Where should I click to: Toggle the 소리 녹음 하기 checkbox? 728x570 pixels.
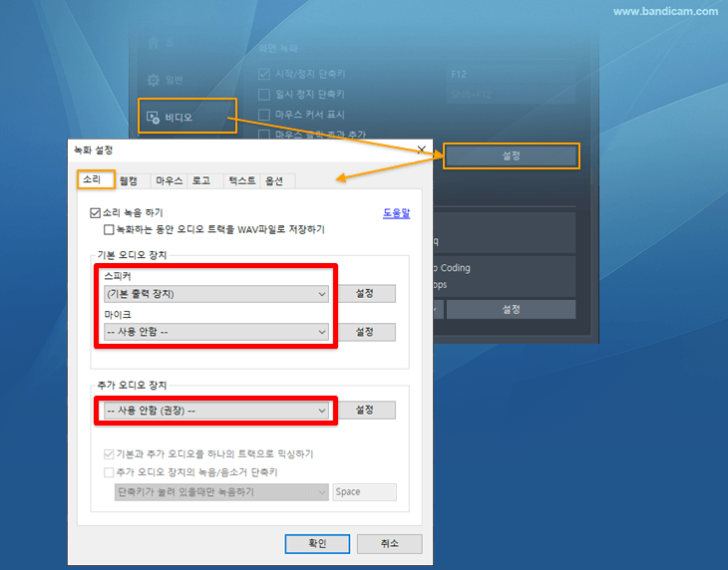tap(95, 213)
